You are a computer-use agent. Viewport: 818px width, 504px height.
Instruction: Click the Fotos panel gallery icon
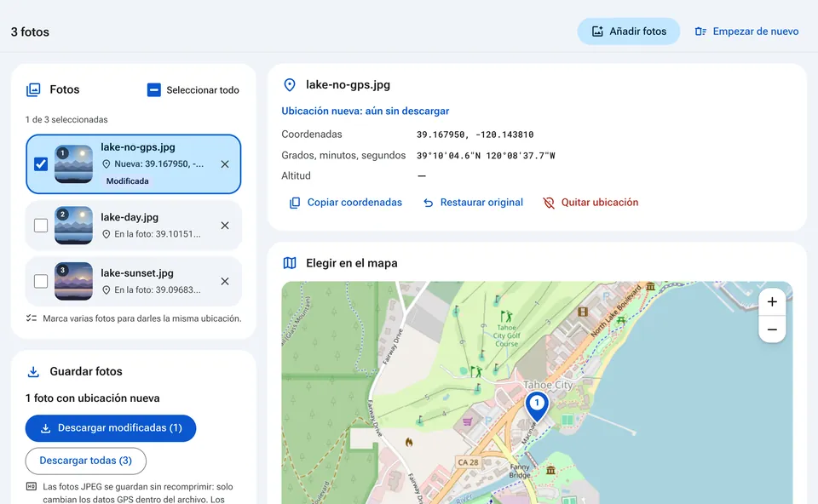coord(33,89)
